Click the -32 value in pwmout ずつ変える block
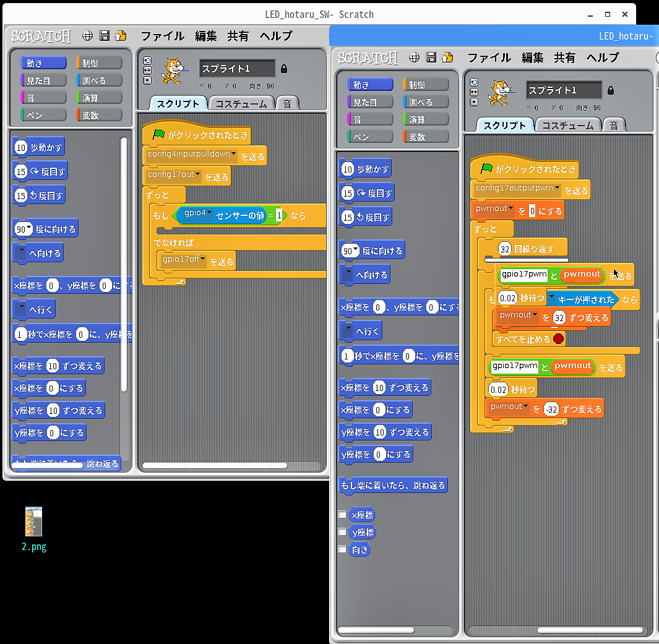 (551, 409)
